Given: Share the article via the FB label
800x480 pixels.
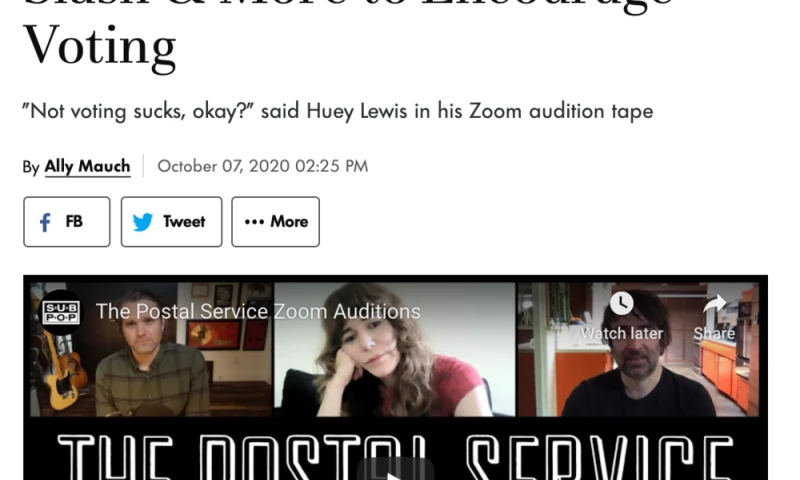Looking at the screenshot, I should tap(74, 222).
